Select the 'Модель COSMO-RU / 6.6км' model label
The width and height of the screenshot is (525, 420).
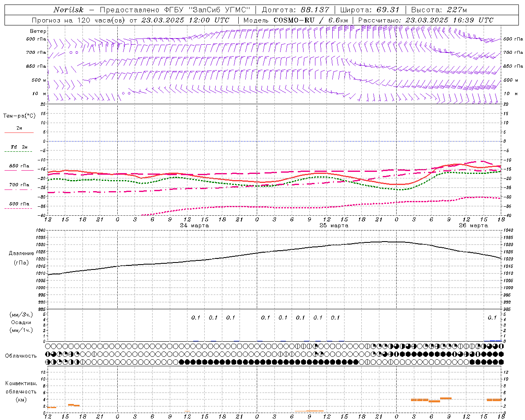(x=296, y=20)
